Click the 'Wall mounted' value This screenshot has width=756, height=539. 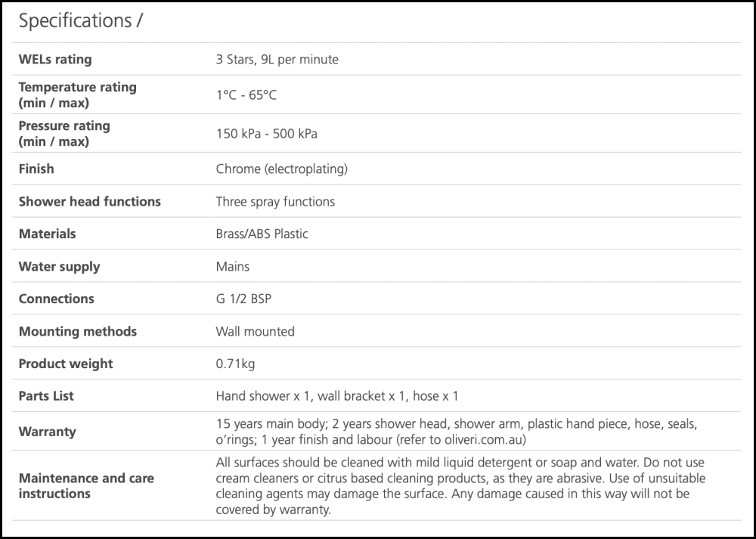[255, 331]
